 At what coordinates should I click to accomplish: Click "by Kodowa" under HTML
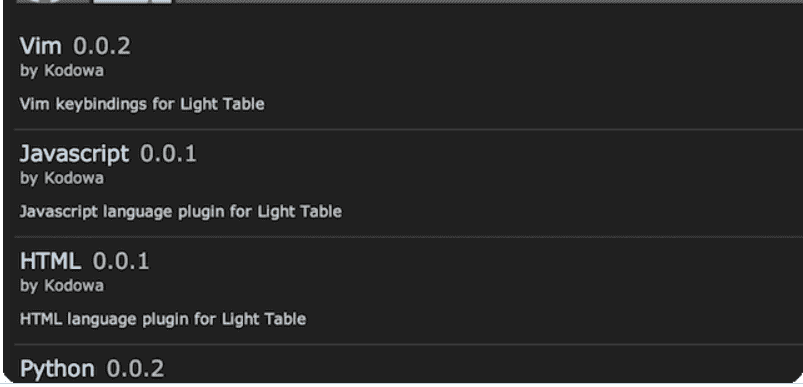pyautogui.click(x=61, y=286)
